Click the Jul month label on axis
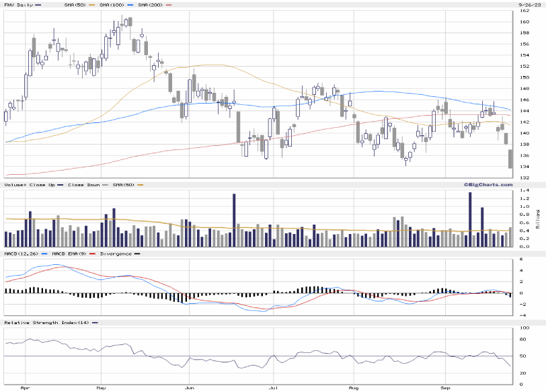 (274, 388)
